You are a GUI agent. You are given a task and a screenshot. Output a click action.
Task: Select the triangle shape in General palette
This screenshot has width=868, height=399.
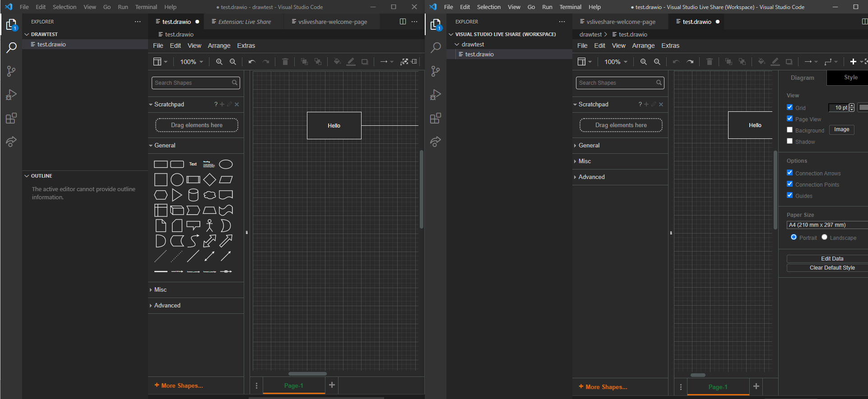pyautogui.click(x=177, y=195)
